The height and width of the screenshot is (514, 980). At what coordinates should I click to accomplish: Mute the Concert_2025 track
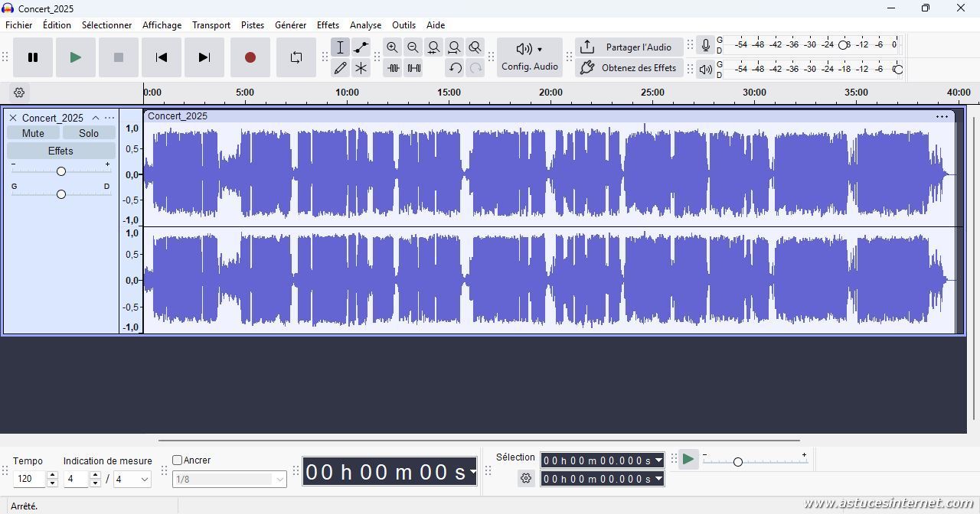33,133
